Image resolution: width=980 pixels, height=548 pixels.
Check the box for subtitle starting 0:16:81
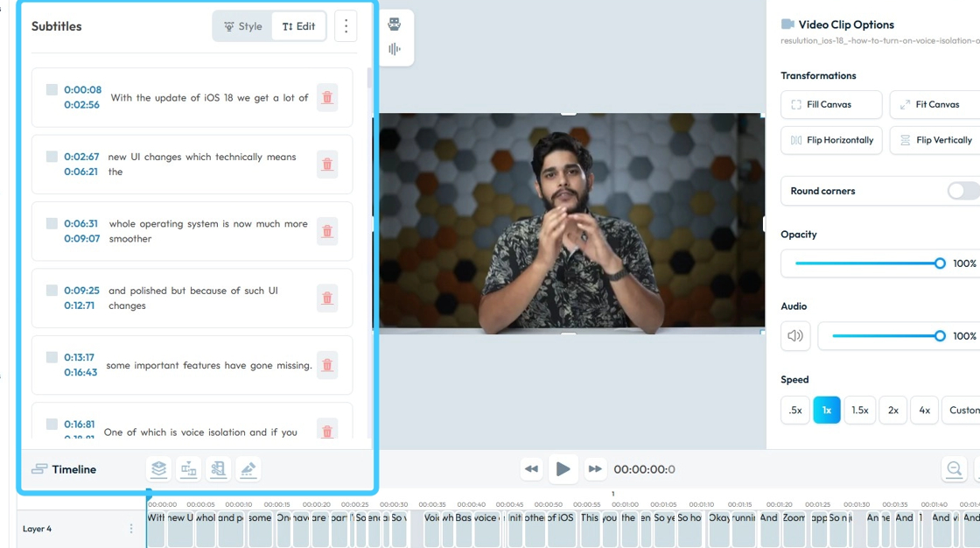(52, 425)
